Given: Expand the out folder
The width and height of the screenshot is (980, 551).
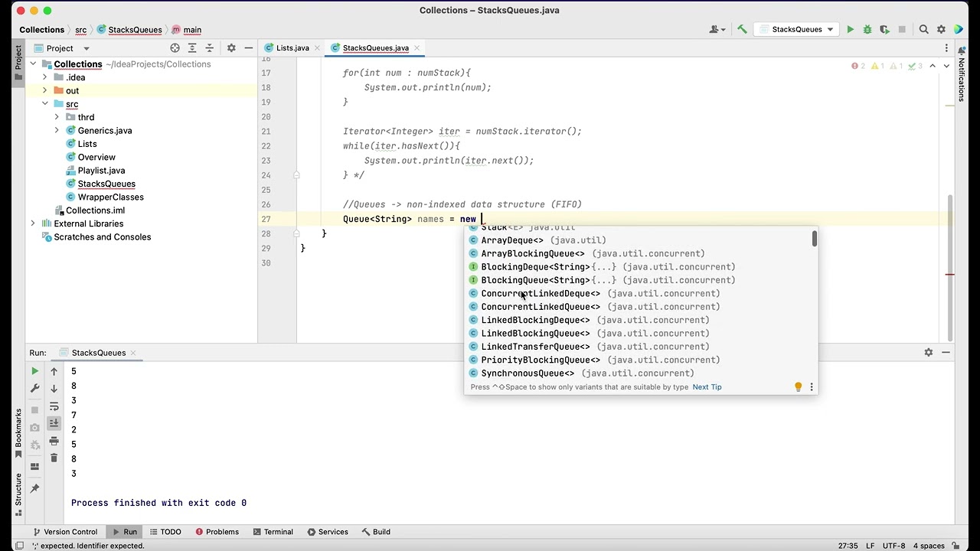Looking at the screenshot, I should pyautogui.click(x=45, y=91).
